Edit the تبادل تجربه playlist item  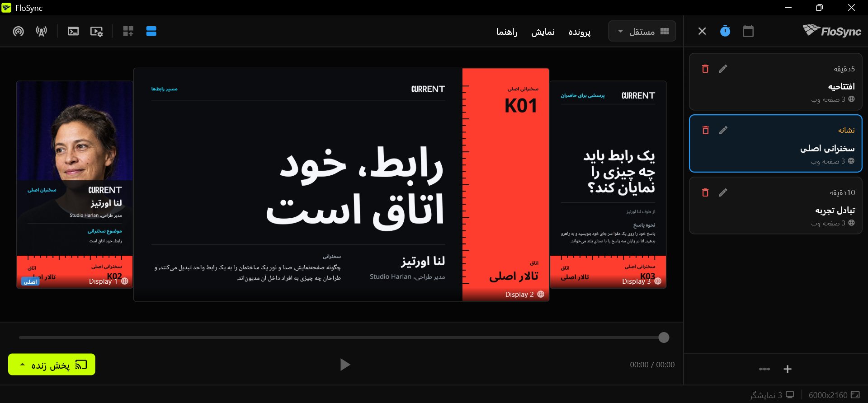click(x=723, y=192)
